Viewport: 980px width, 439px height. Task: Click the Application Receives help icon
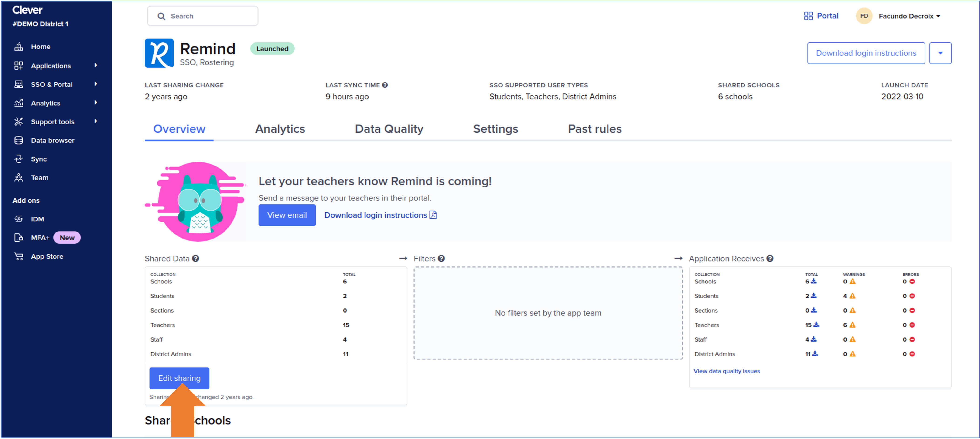pos(770,259)
